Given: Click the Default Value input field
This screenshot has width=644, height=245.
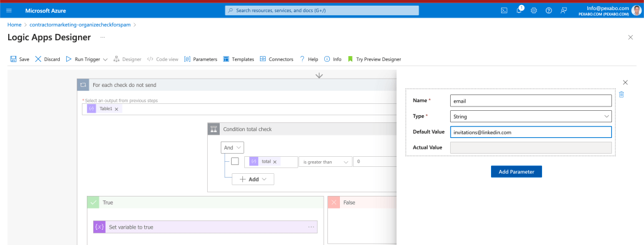Looking at the screenshot, I should pos(531,132).
